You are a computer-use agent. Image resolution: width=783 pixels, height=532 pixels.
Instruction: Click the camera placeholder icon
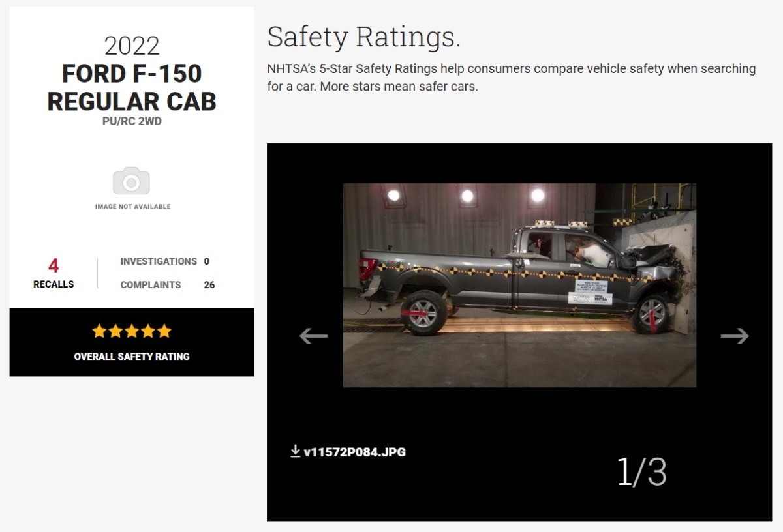131,181
